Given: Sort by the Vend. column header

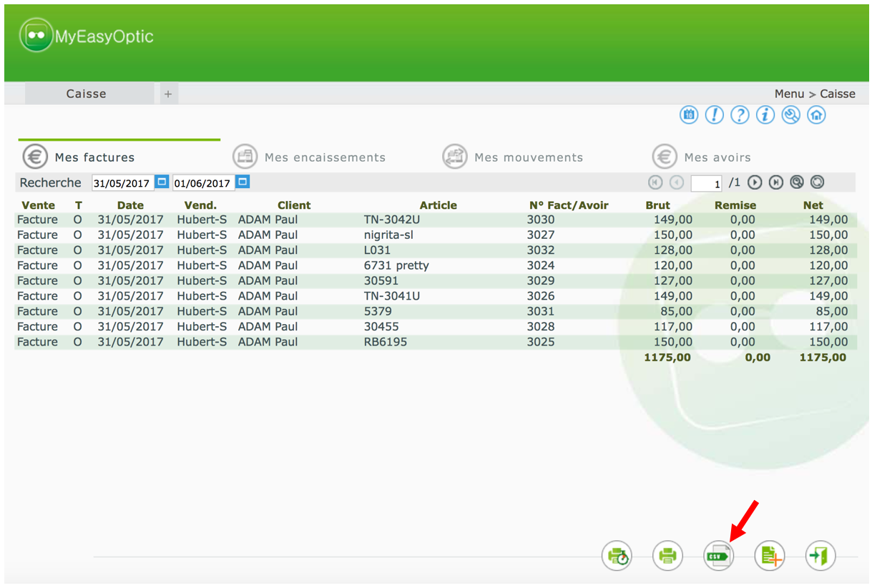Looking at the screenshot, I should [200, 205].
